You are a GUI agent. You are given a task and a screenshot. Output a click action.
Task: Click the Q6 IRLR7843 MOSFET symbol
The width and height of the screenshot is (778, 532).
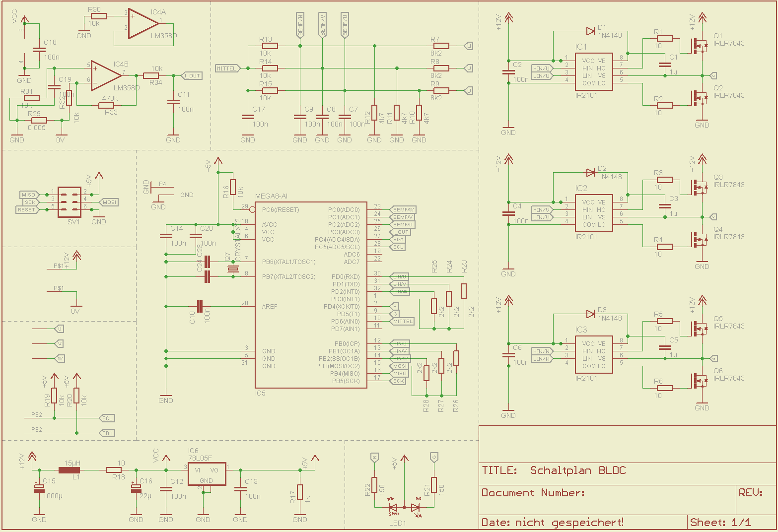pyautogui.click(x=700, y=381)
